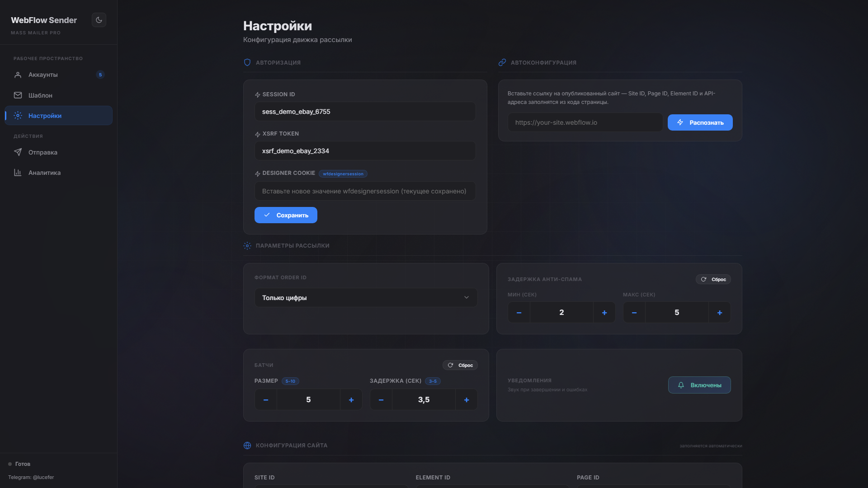Decrease anti-spam max delay with minus
The image size is (868, 488).
[634, 313]
